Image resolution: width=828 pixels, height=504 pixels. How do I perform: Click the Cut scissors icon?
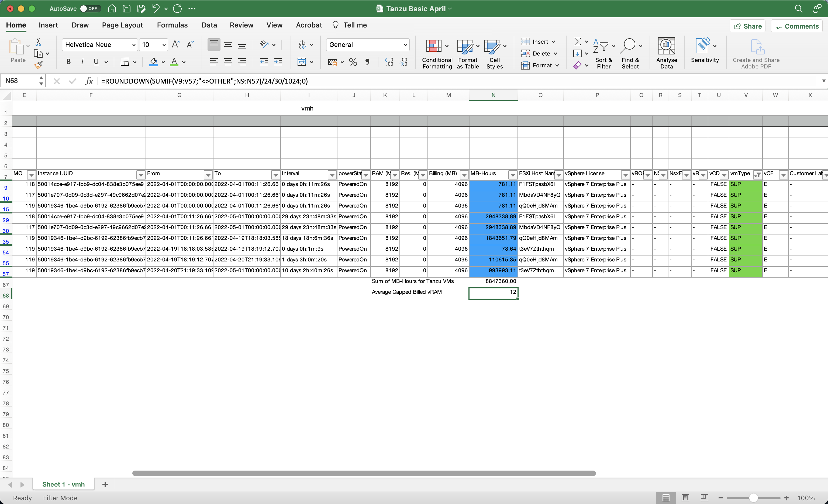pyautogui.click(x=38, y=42)
